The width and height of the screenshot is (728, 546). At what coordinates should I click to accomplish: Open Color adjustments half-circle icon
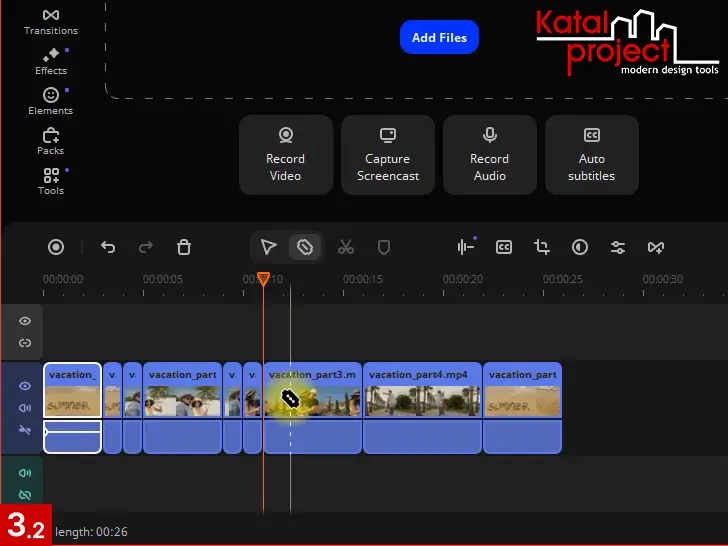click(x=580, y=247)
